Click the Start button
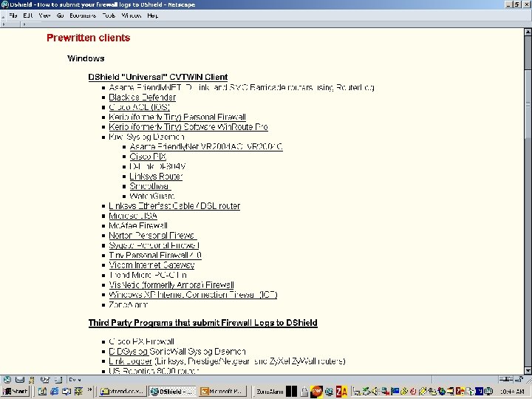The image size is (532, 399). pos(16,391)
